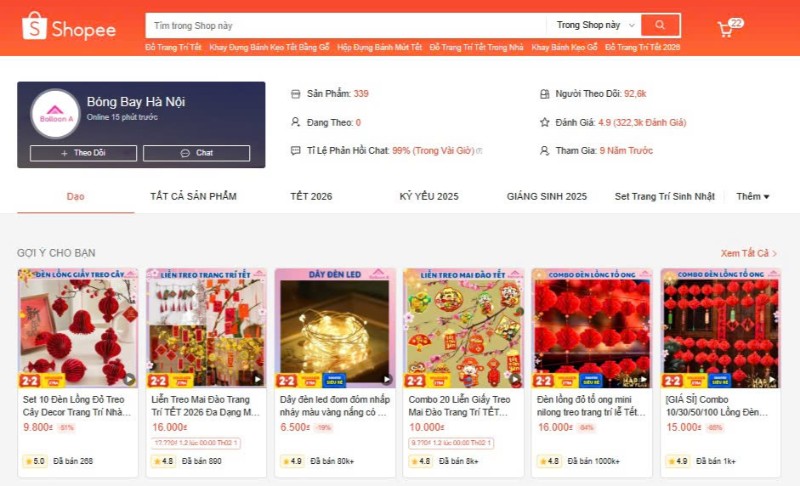This screenshot has width=800, height=486.
Task: Select the GIÁNG SINH 2025 tab
Action: (x=547, y=196)
